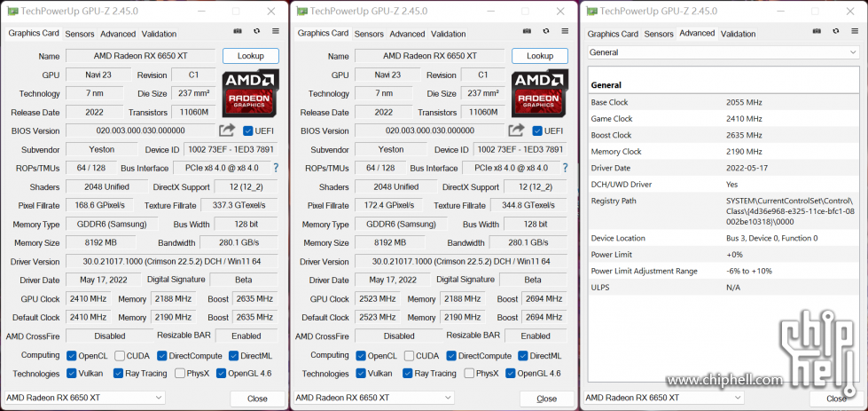Screen dimensions: 868x411
Task: Toggle DirectCompute checkbox in left window
Action: tap(161, 356)
